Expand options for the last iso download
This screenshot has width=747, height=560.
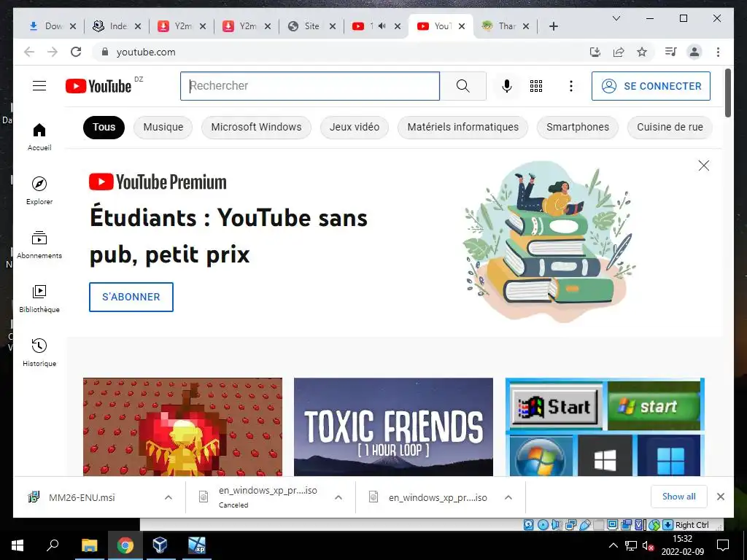point(508,497)
